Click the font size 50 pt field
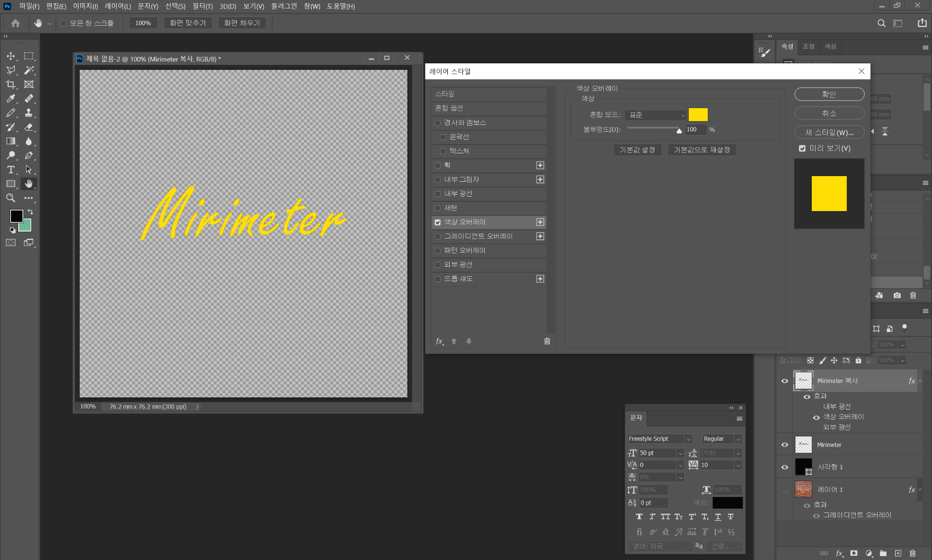The width and height of the screenshot is (932, 560). pyautogui.click(x=656, y=453)
